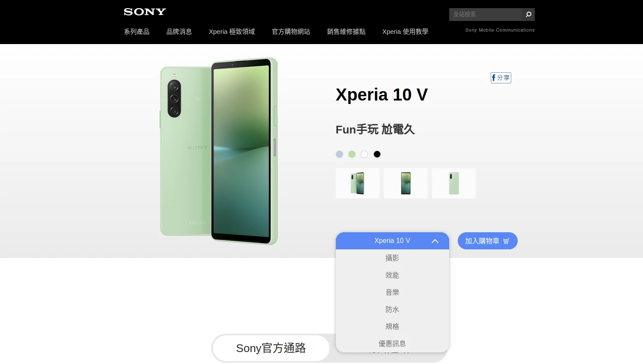Viewport: 643px width, 364px height.
Task: Click the search magnifier icon
Action: (528, 15)
